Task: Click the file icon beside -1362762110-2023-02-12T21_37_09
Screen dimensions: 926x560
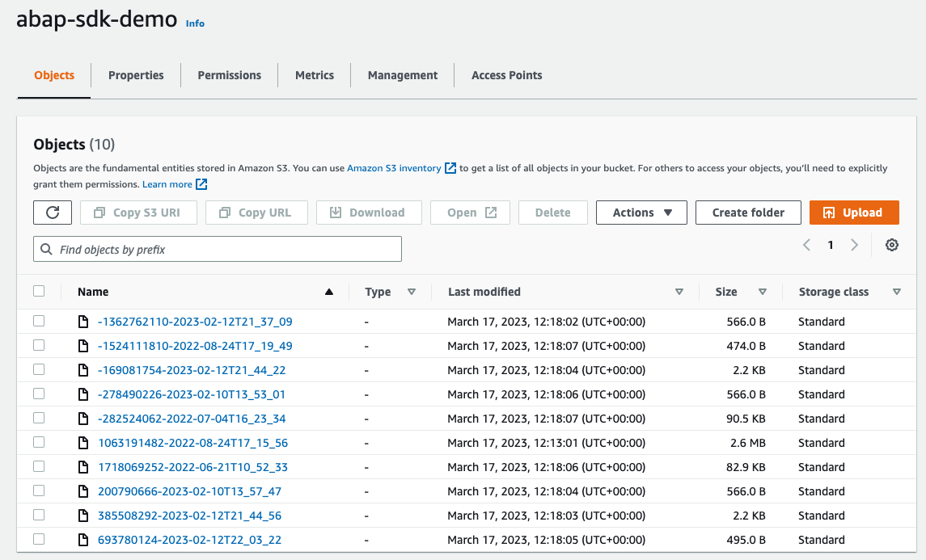Action: pos(83,321)
